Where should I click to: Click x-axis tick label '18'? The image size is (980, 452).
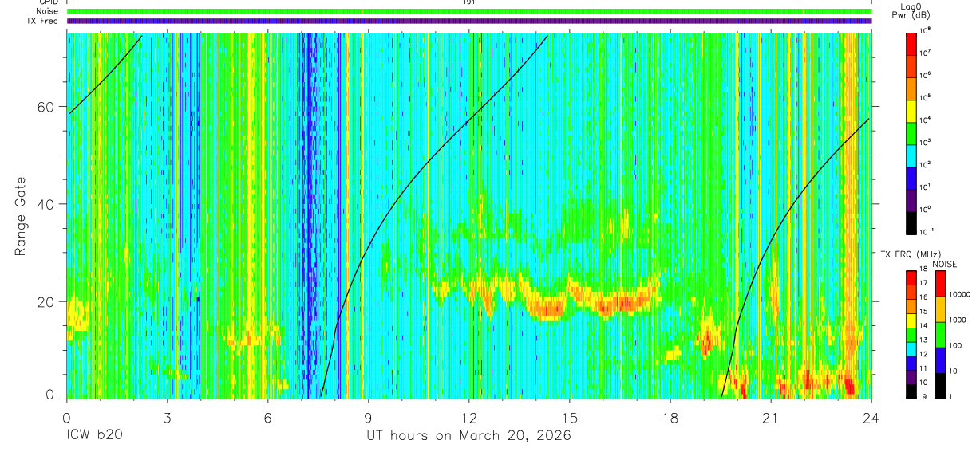670,418
